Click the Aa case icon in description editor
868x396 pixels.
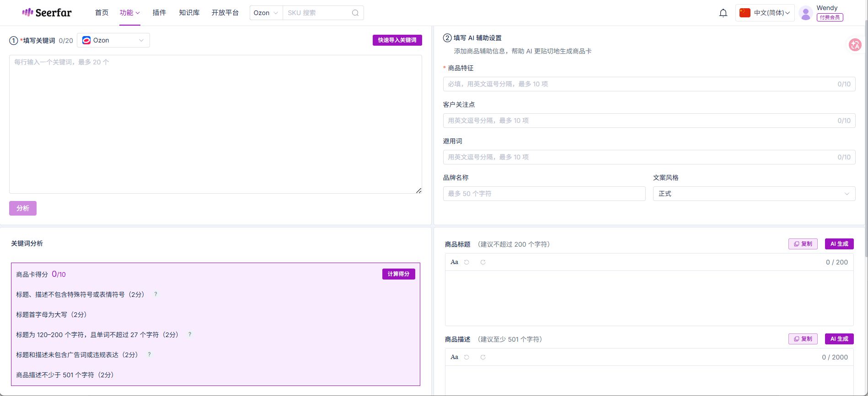pyautogui.click(x=454, y=357)
